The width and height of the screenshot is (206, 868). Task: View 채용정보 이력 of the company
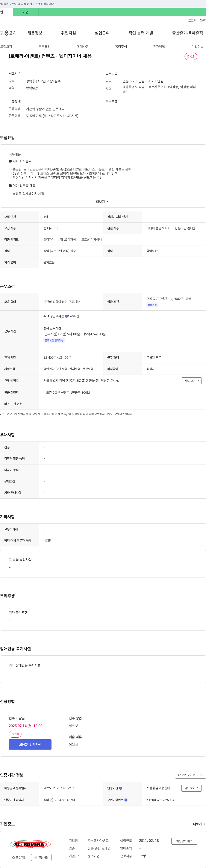184,841
